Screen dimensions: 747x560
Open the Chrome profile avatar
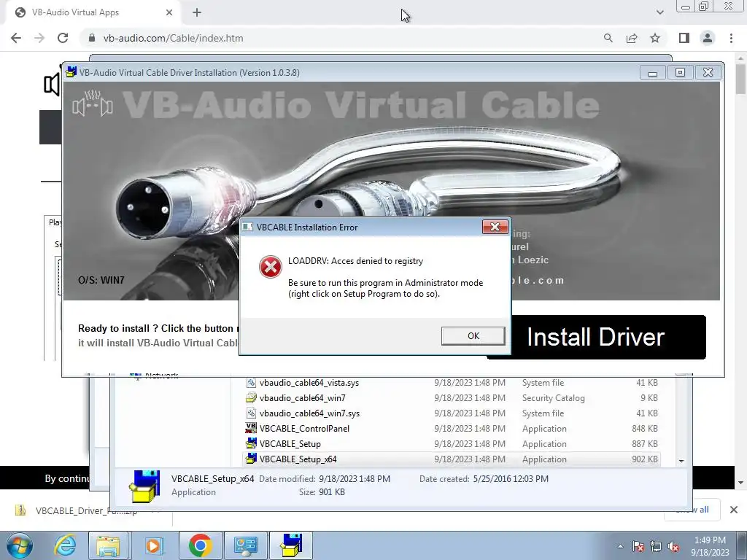click(x=708, y=38)
